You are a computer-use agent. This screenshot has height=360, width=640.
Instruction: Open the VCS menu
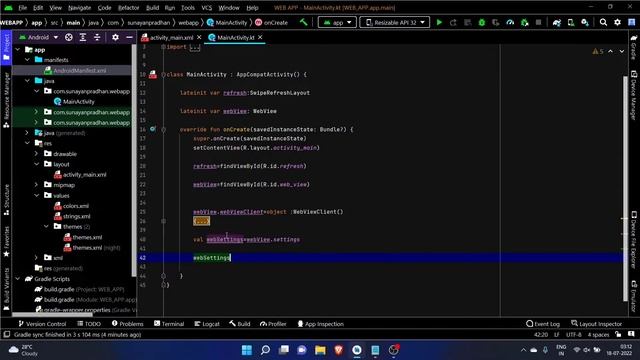207,8
